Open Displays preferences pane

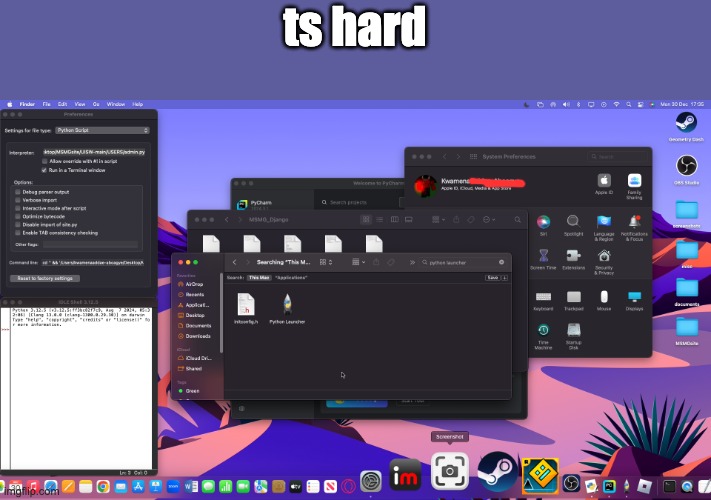(634, 301)
